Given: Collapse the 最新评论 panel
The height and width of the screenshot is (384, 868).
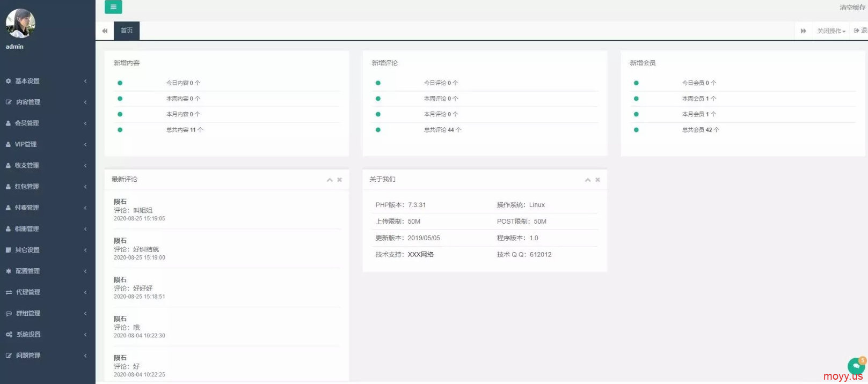Looking at the screenshot, I should [x=330, y=180].
